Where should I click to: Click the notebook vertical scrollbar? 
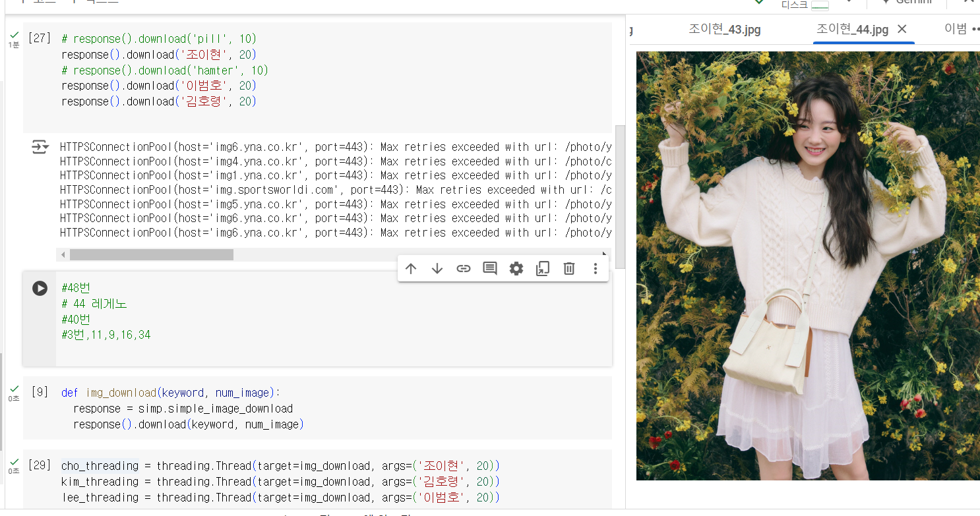620,196
